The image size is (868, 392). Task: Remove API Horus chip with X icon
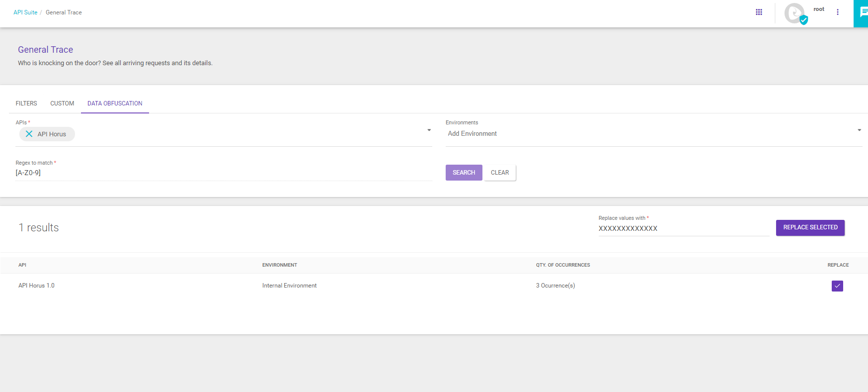pyautogui.click(x=29, y=134)
